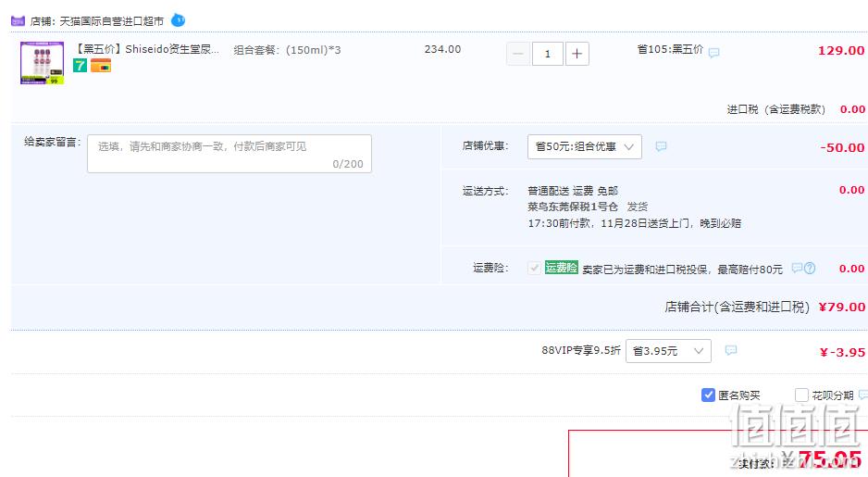Show info bubble next to store discount
Image resolution: width=868 pixels, height=477 pixels.
661,146
